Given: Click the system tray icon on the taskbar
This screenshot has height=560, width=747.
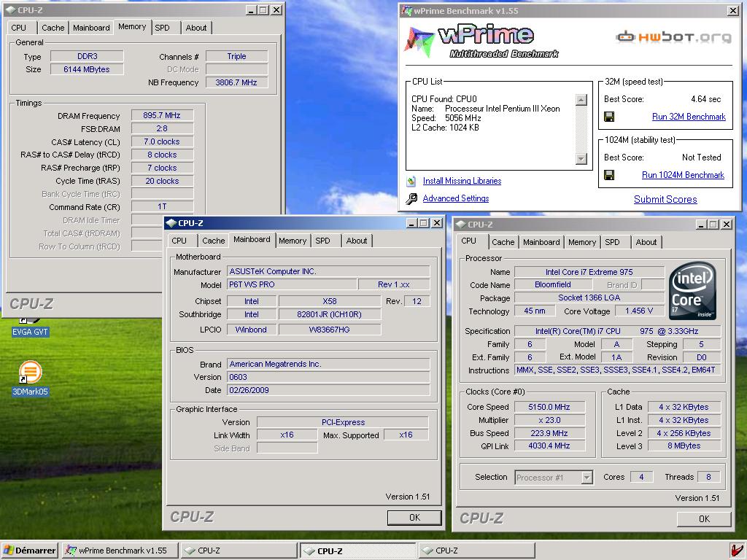Looking at the screenshot, I should [737, 551].
